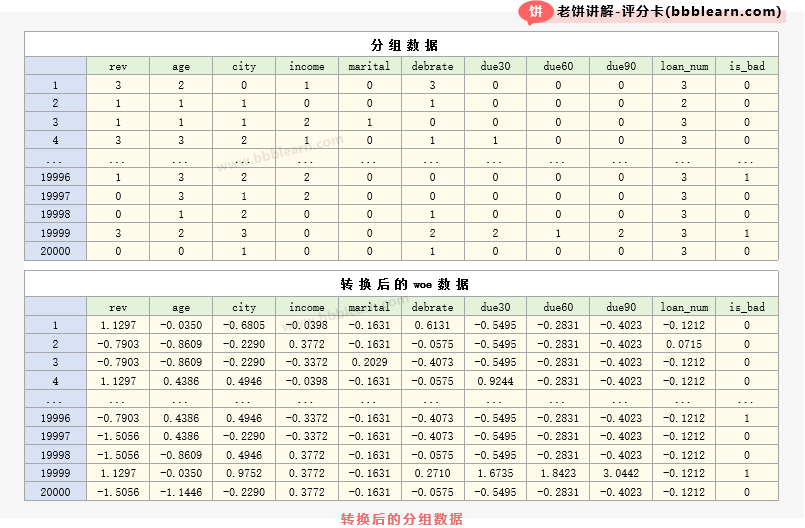805x528 pixels.
Task: Click row label 19996 in 分组数据 table
Action: [x=55, y=177]
